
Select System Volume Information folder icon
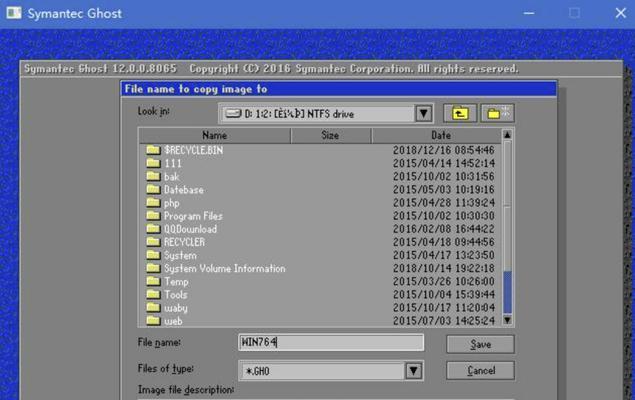[x=153, y=268]
